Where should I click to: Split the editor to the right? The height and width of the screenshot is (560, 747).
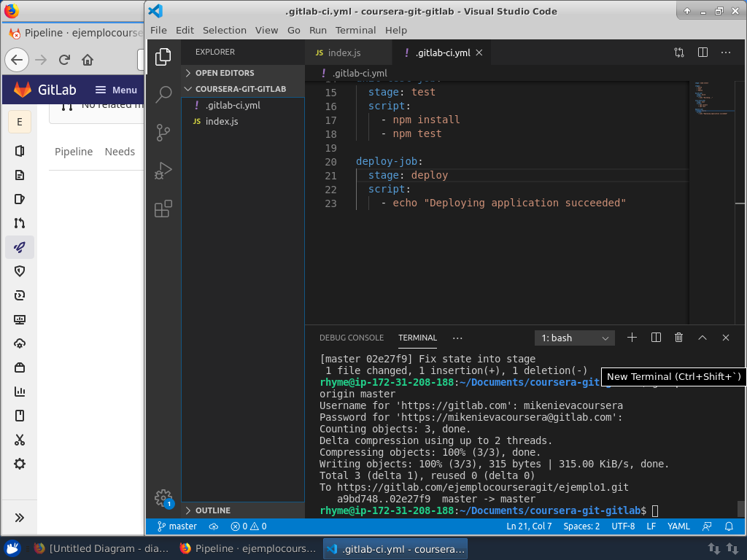(703, 52)
